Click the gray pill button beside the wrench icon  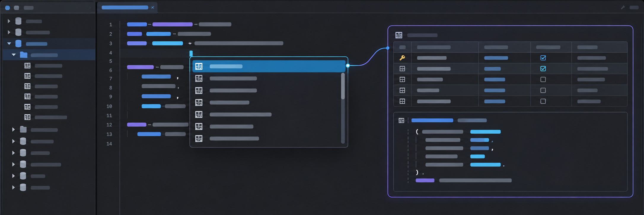click(634, 7)
